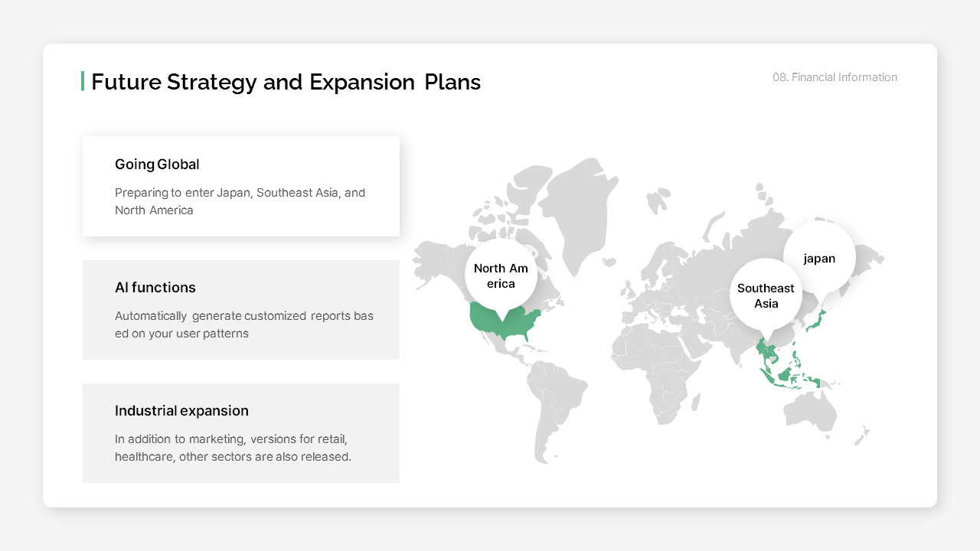
Task: Click the japan map pin marker
Action: pos(818,258)
